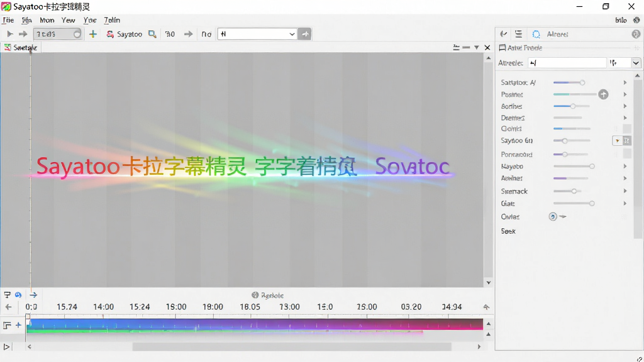Expand the Sorthes row arrow

click(625, 106)
